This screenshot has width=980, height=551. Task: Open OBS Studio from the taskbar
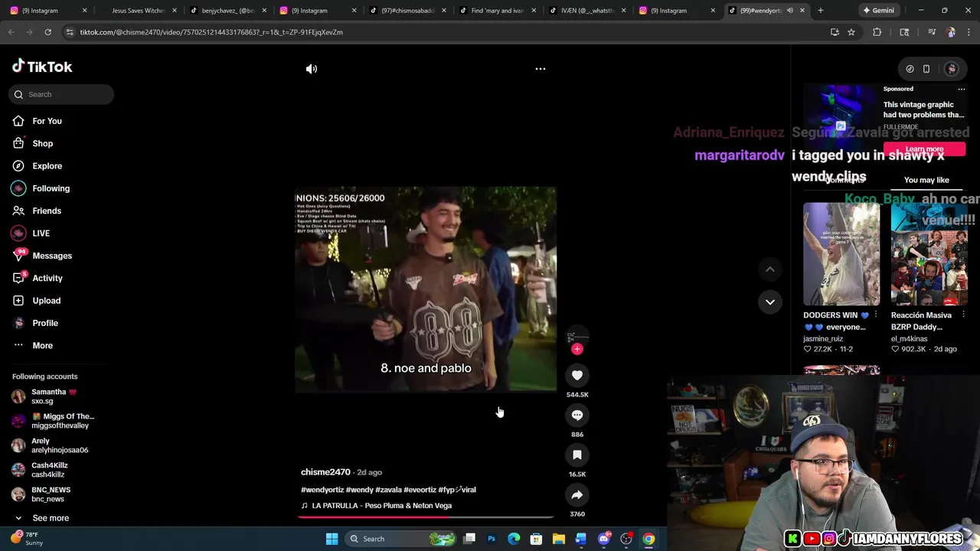[x=626, y=539]
